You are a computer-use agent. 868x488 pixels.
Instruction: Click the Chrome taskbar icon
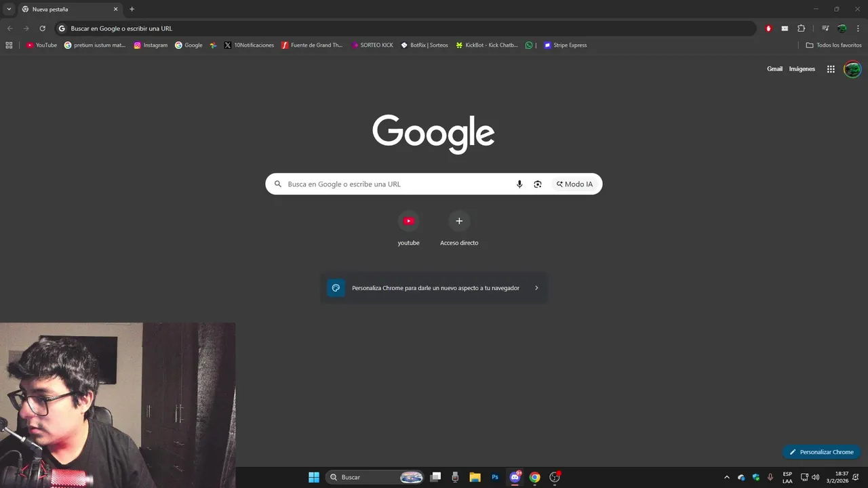click(x=534, y=477)
